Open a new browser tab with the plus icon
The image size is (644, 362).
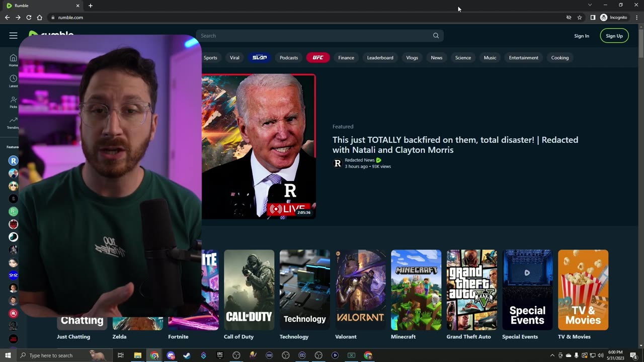91,6
